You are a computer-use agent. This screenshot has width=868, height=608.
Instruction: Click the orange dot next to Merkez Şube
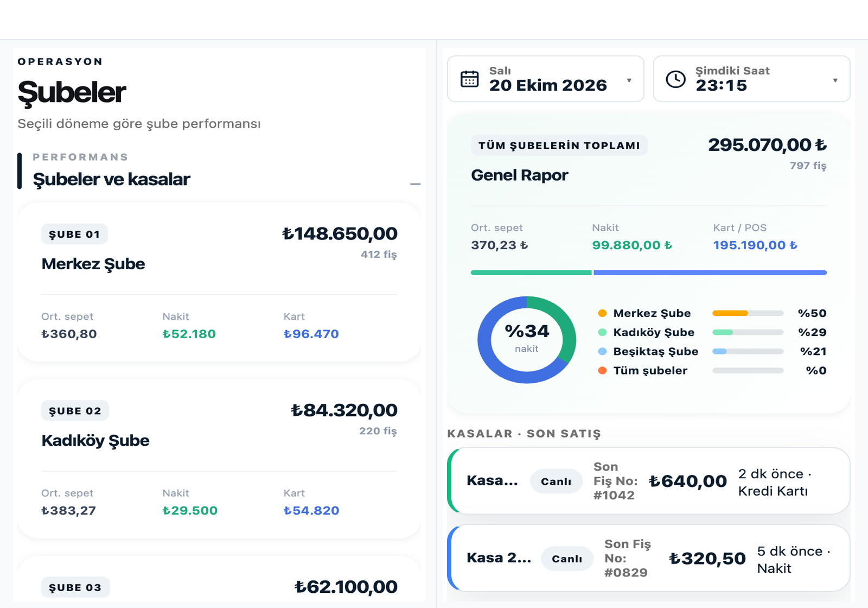(602, 313)
